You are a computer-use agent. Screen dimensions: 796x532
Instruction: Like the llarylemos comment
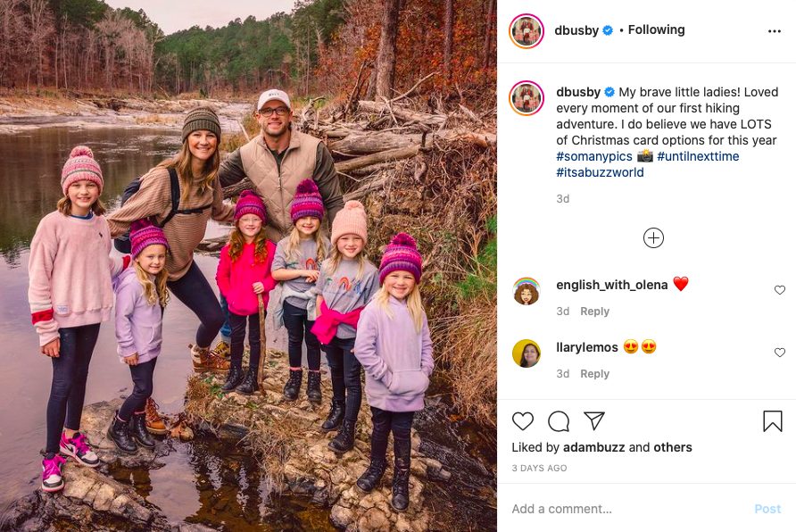coord(780,353)
